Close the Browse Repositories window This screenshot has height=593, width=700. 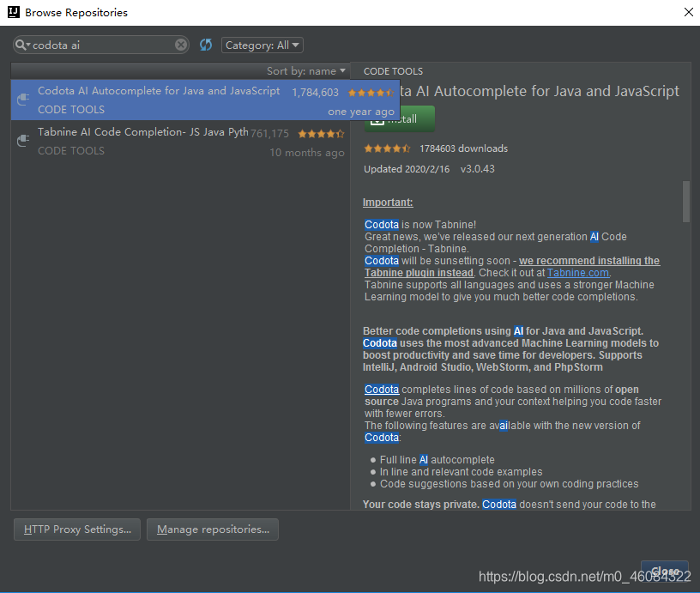(688, 12)
